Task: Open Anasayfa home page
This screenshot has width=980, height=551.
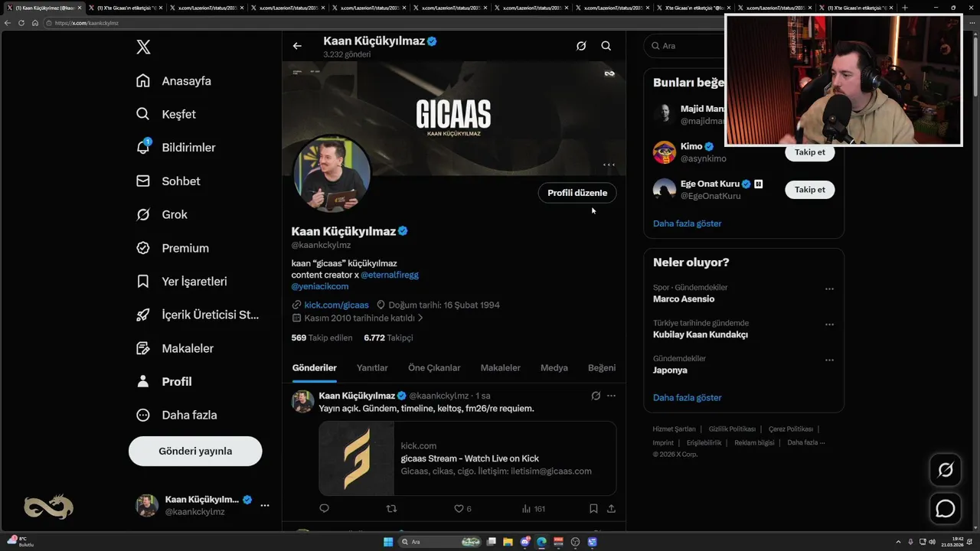Action: click(x=174, y=81)
